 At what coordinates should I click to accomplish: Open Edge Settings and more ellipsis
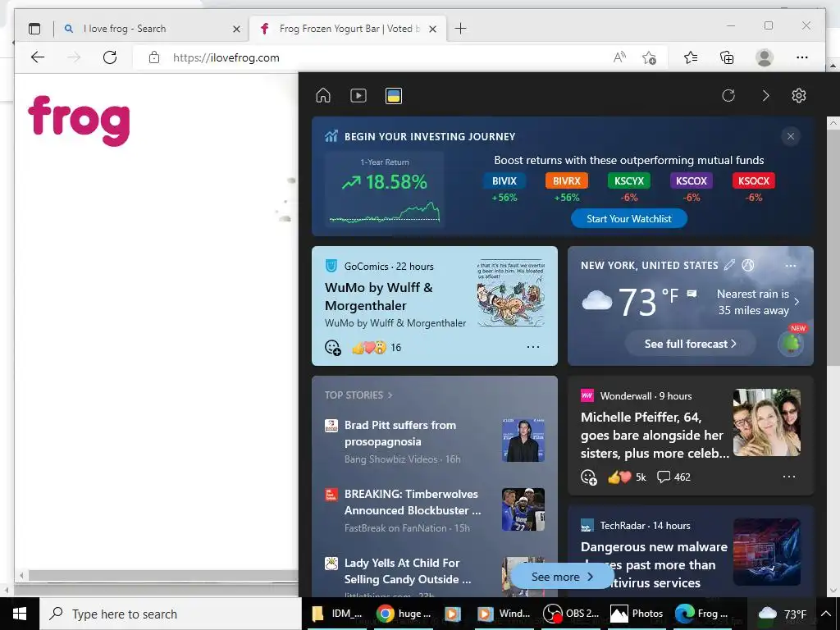pyautogui.click(x=801, y=57)
